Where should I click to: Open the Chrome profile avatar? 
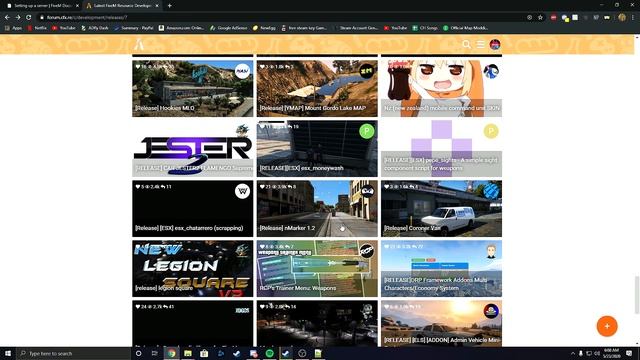pos(622,18)
